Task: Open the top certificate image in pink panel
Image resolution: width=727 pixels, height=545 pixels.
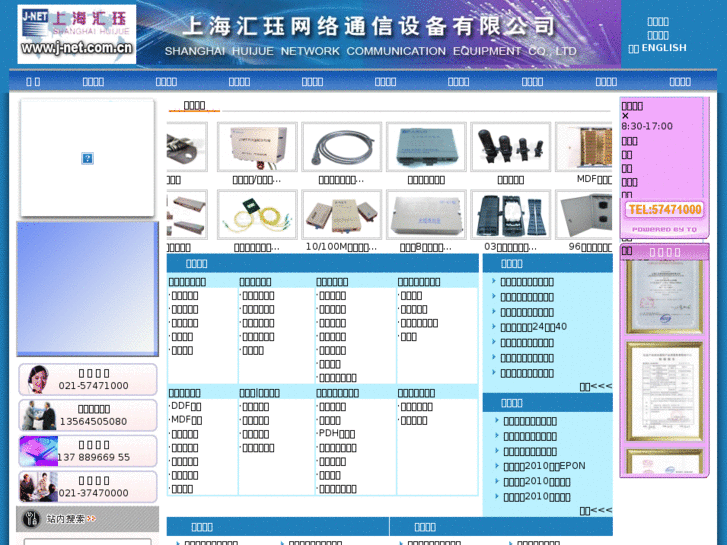Action: [664, 297]
